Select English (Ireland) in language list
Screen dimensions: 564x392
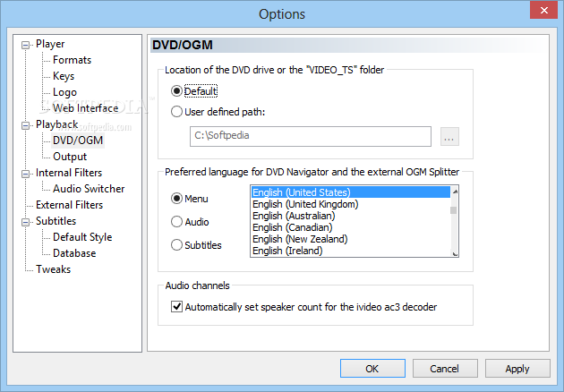(351, 251)
